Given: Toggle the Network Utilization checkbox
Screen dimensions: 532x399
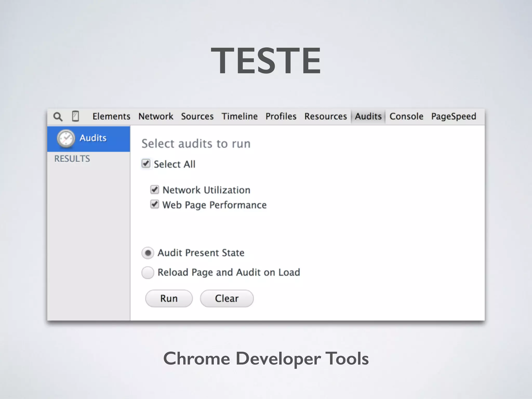Looking at the screenshot, I should click(x=155, y=190).
